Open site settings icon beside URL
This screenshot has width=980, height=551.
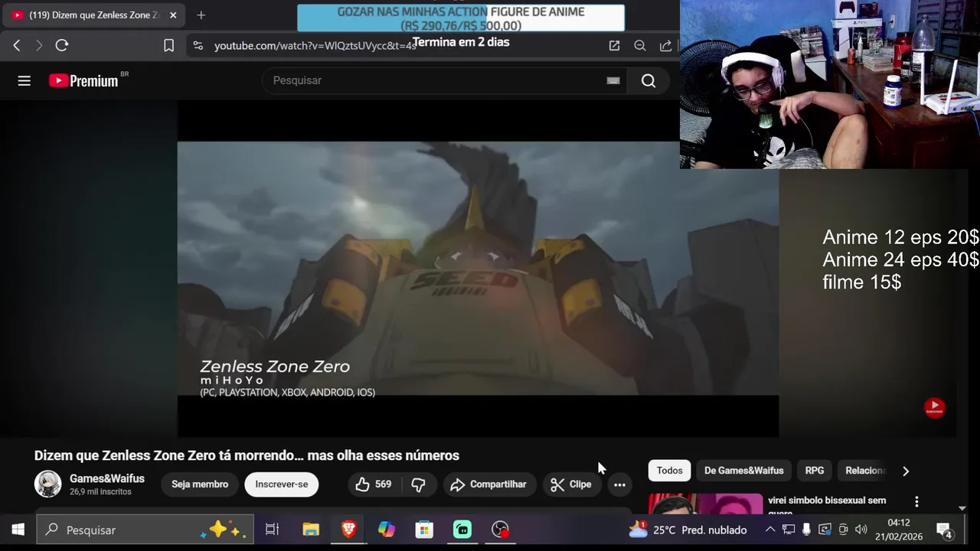click(x=198, y=46)
